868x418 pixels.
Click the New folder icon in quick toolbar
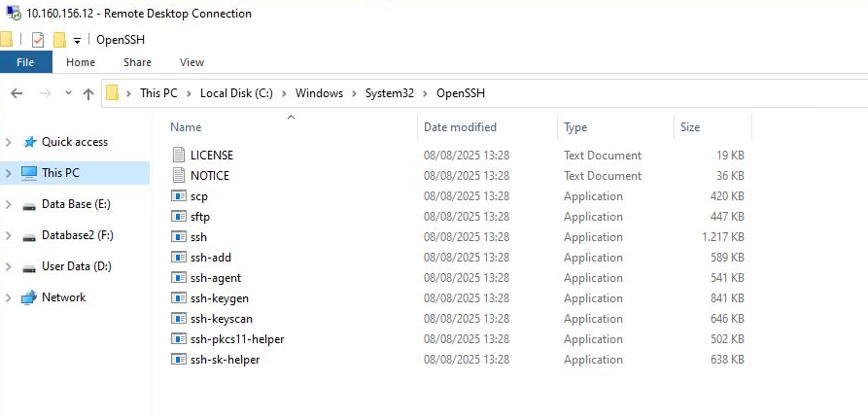[60, 40]
